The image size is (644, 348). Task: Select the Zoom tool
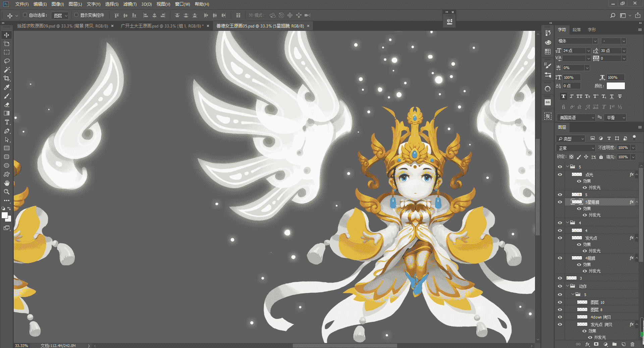7,192
